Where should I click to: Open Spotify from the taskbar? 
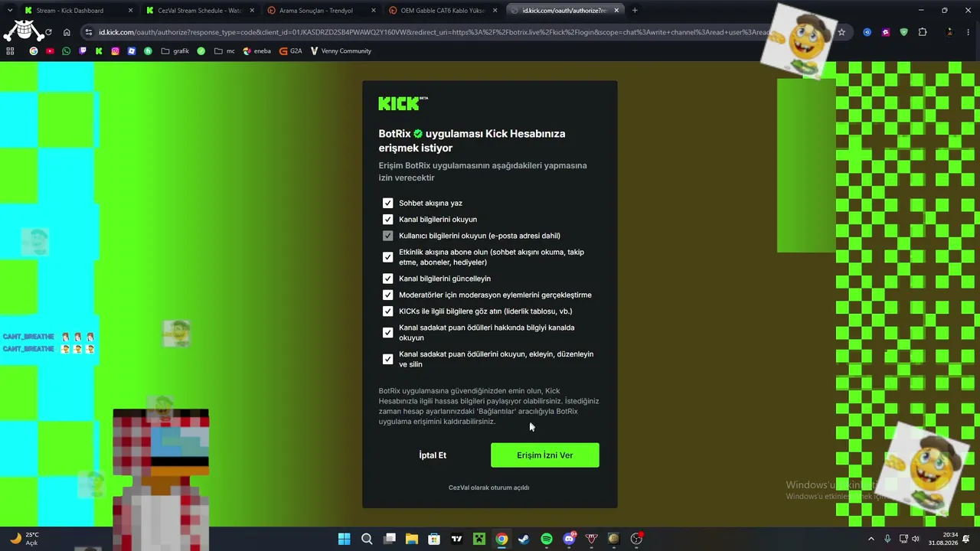[x=547, y=539]
